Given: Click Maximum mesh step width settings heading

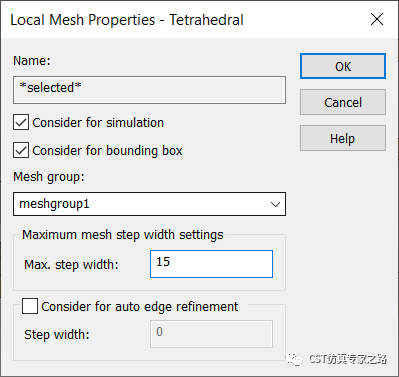Looking at the screenshot, I should [123, 235].
